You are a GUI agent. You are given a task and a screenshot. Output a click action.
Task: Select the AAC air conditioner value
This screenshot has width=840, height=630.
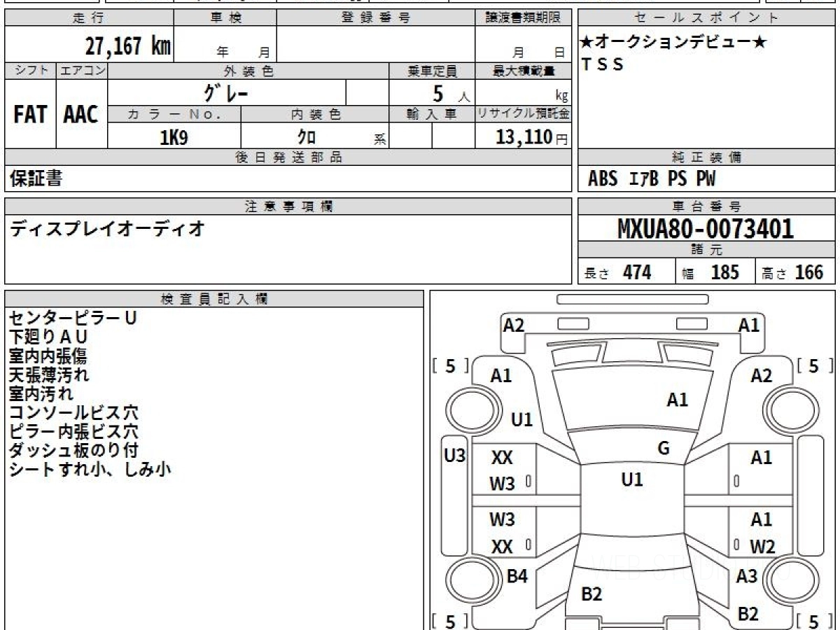81,115
